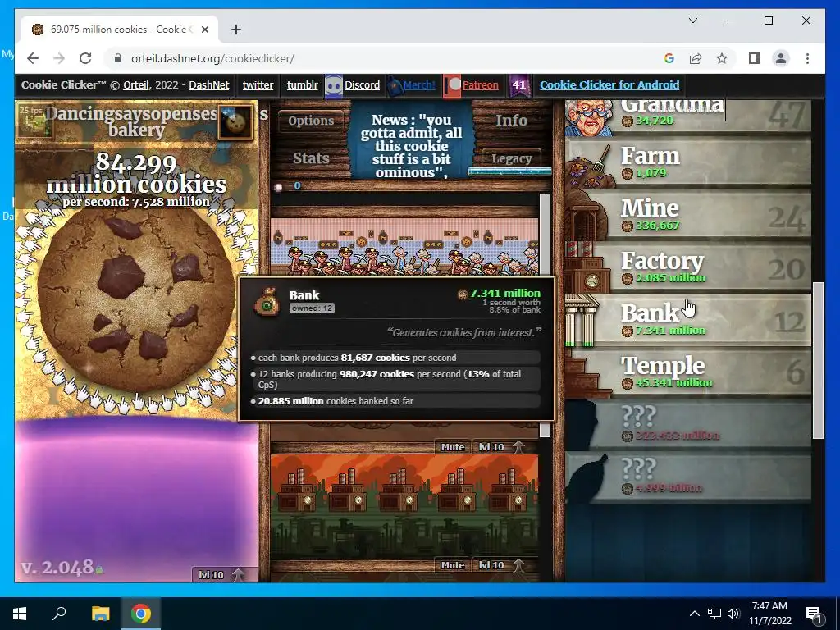This screenshot has height=630, width=840.
Task: Click the Patreon logo icon
Action: point(453,85)
